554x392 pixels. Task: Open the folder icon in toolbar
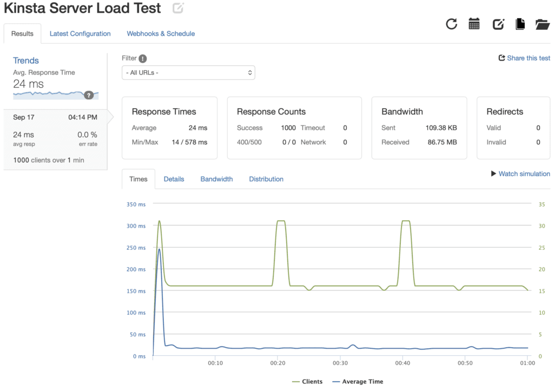point(542,24)
